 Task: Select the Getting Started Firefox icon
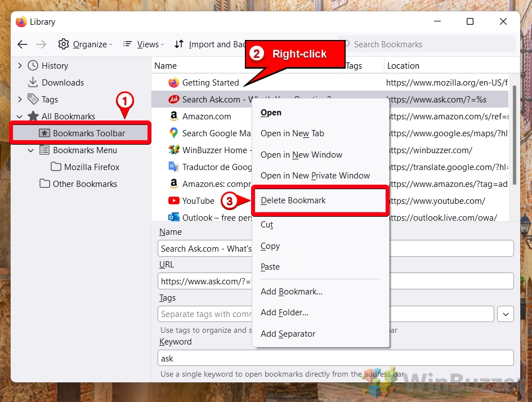(x=174, y=82)
